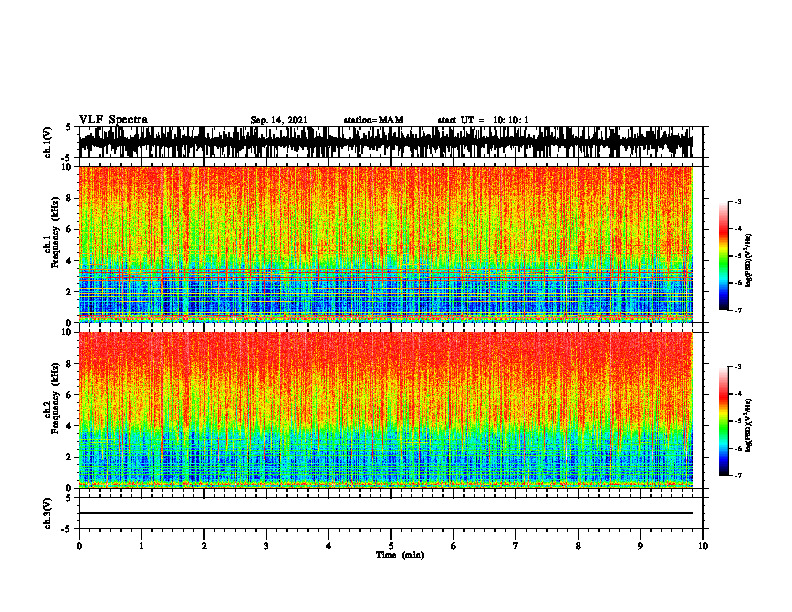This screenshot has height=612, width=792.
Task: Click the "-3" label on ch.2 color bar
Action: click(738, 367)
